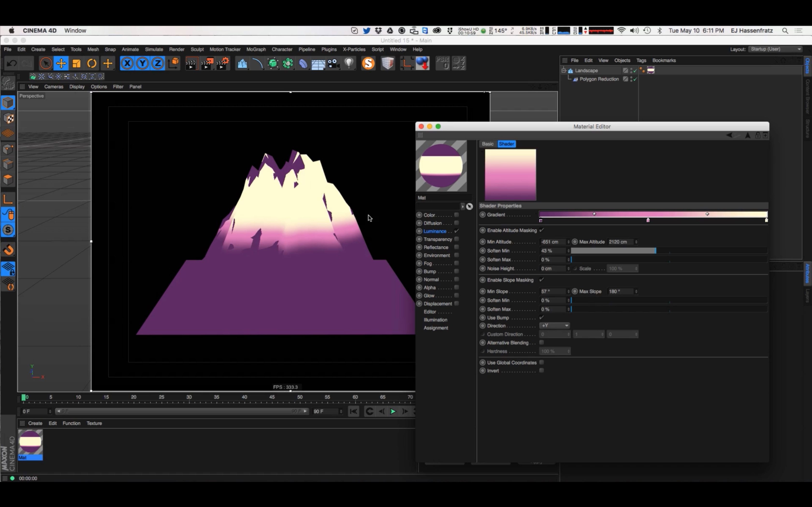Click the Simulate menu item
This screenshot has width=812, height=507.
(154, 49)
